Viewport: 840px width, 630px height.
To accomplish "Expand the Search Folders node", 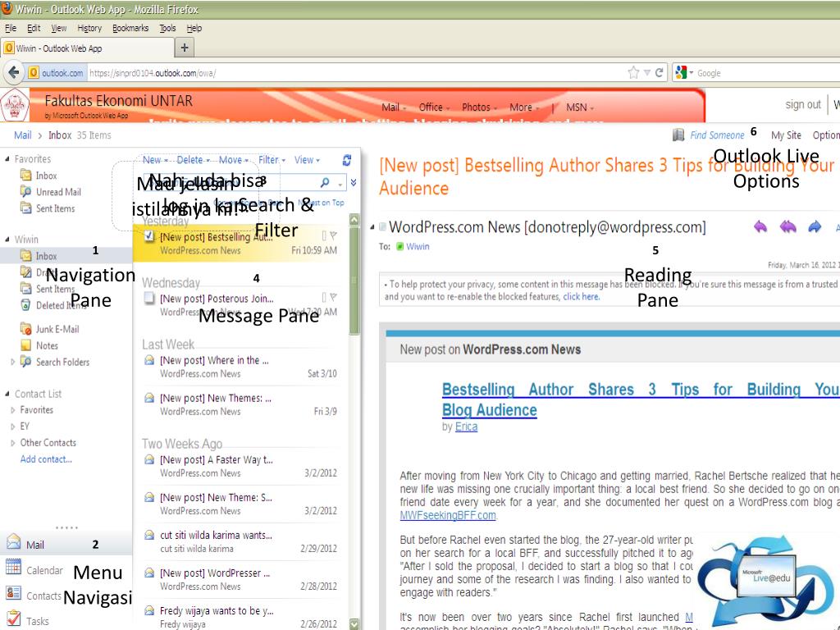I will coord(12,362).
